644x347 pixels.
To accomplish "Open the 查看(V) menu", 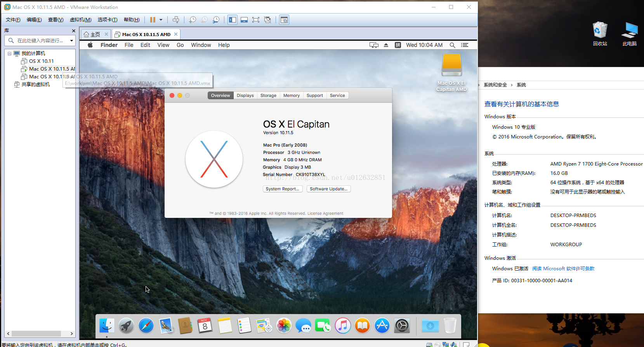I will 56,20.
